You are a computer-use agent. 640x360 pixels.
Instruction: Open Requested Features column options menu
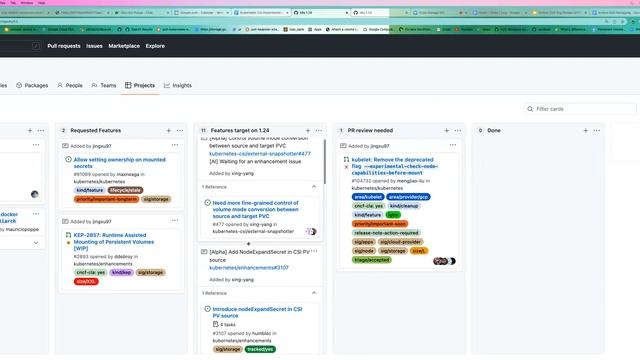click(180, 131)
